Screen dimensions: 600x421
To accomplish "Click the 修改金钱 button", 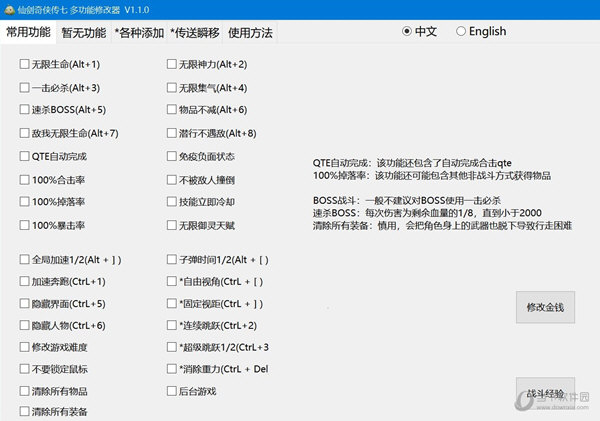I will point(545,307).
